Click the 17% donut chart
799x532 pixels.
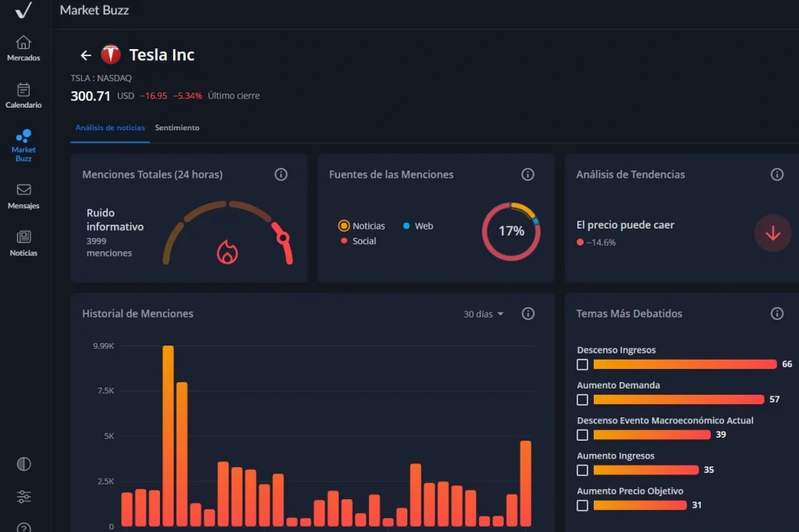[511, 232]
